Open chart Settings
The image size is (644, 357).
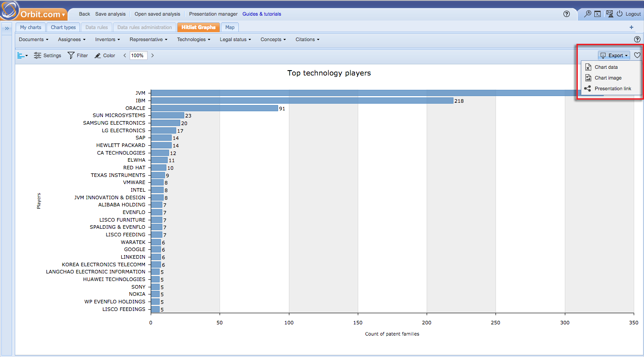[x=47, y=55]
